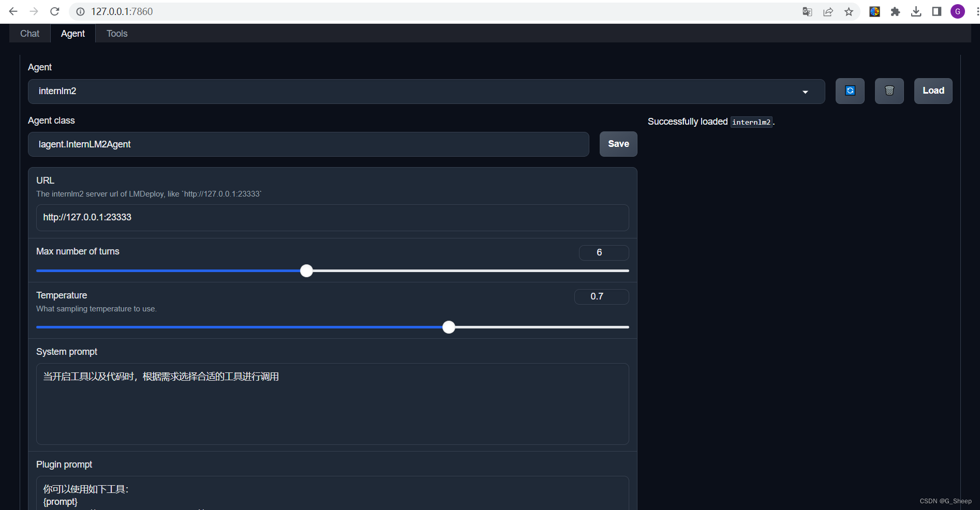Viewport: 980px width, 510px height.
Task: Open the Tools tab
Action: pos(117,34)
